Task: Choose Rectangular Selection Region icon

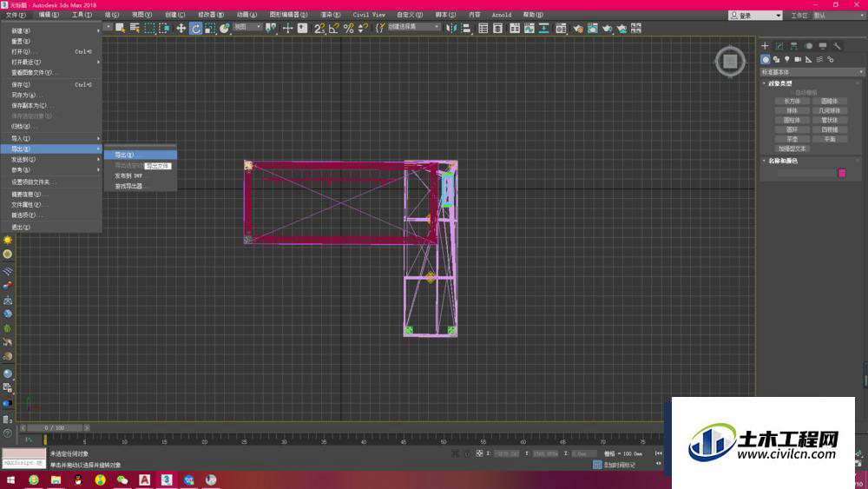Action: click(x=149, y=29)
